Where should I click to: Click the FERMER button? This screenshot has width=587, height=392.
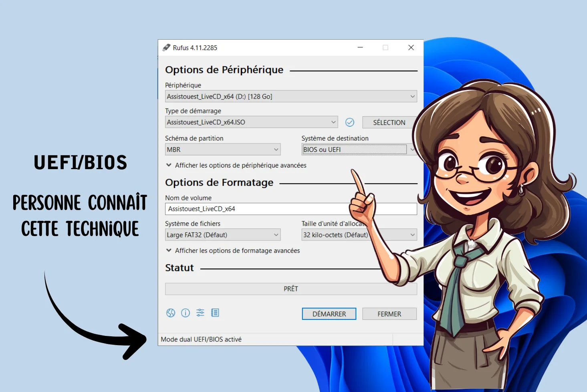tap(389, 314)
